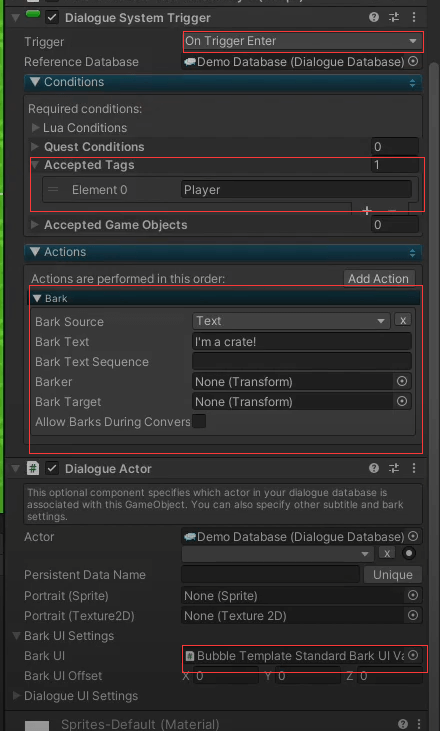This screenshot has width=440, height=731.
Task: Collapse the Actions section header
Action: 223,252
